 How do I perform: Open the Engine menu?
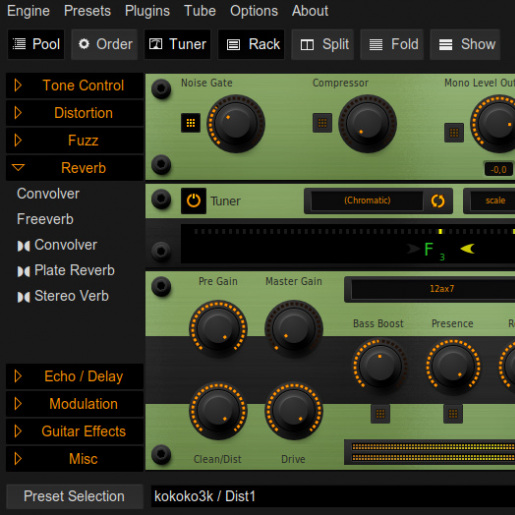point(28,11)
